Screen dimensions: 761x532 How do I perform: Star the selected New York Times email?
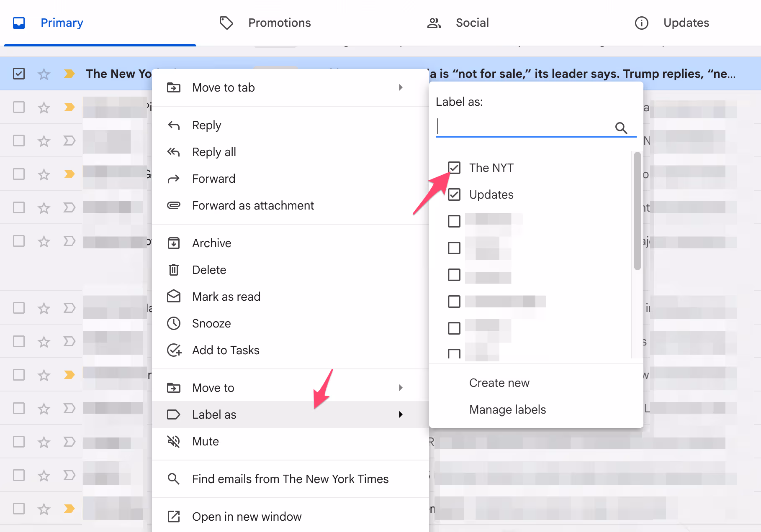(x=44, y=74)
